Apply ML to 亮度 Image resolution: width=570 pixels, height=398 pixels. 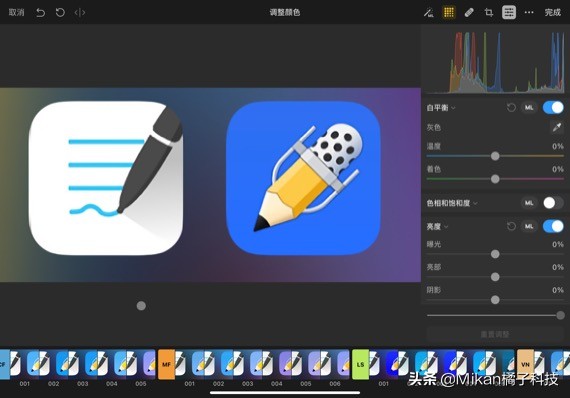[529, 226]
